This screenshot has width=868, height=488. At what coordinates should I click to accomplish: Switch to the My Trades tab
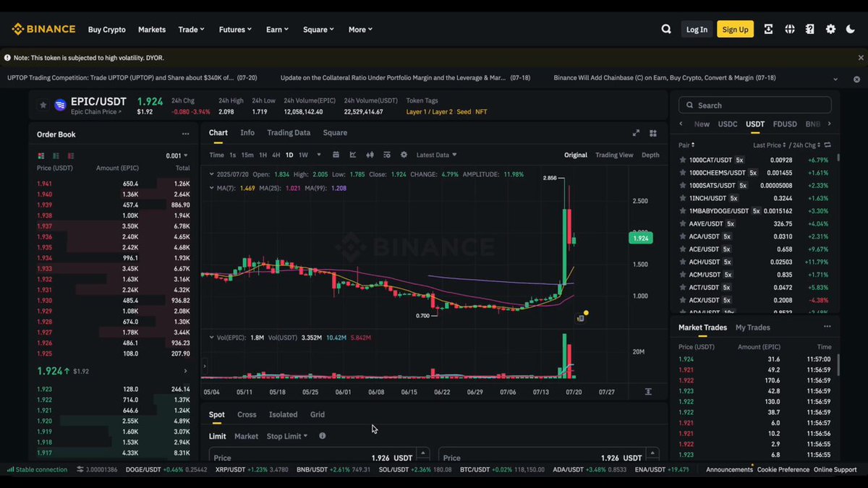pyautogui.click(x=753, y=328)
